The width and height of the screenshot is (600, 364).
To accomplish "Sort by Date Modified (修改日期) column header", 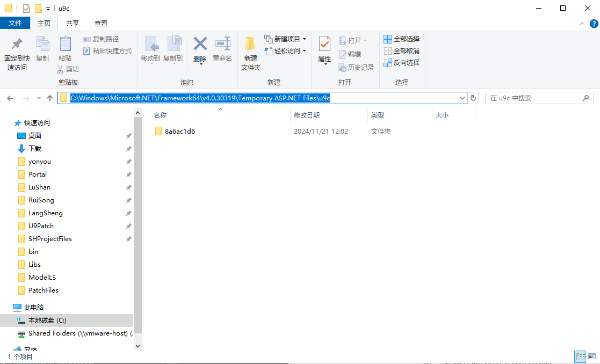I will (307, 115).
